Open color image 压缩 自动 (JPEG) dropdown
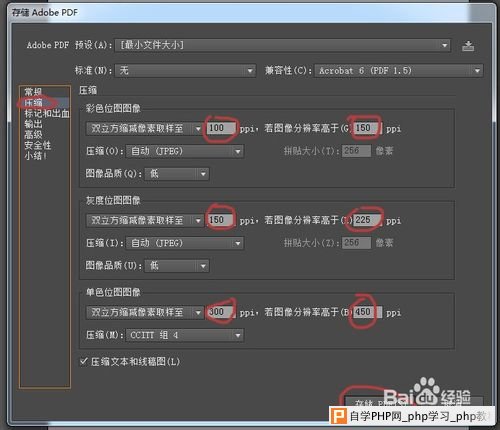 (185, 151)
